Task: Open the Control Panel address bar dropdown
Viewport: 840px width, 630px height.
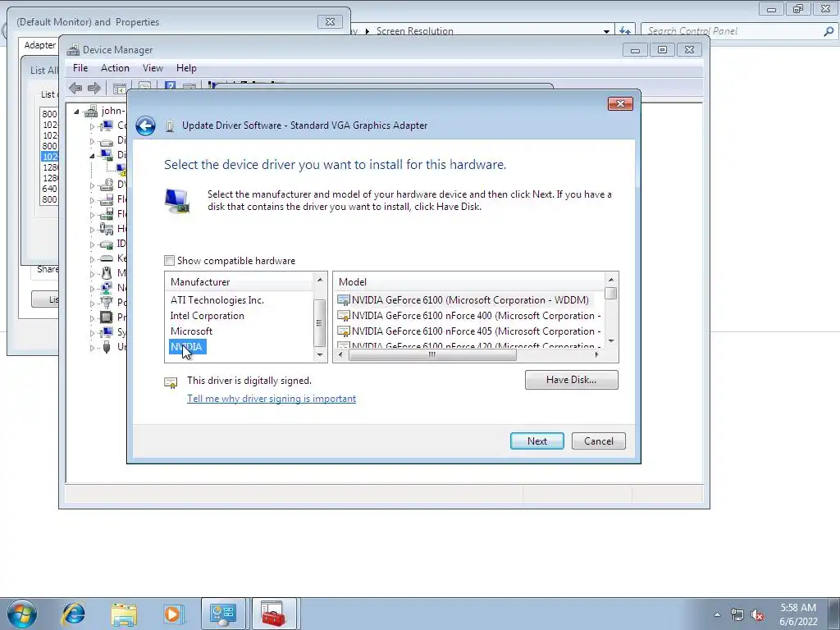Action: click(606, 31)
